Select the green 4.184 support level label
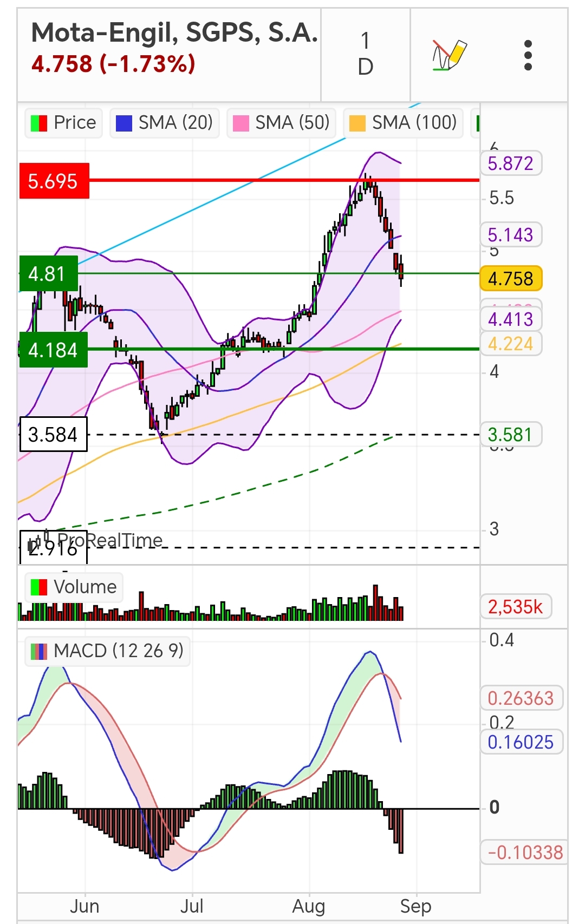This screenshot has height=924, width=585. pyautogui.click(x=54, y=350)
